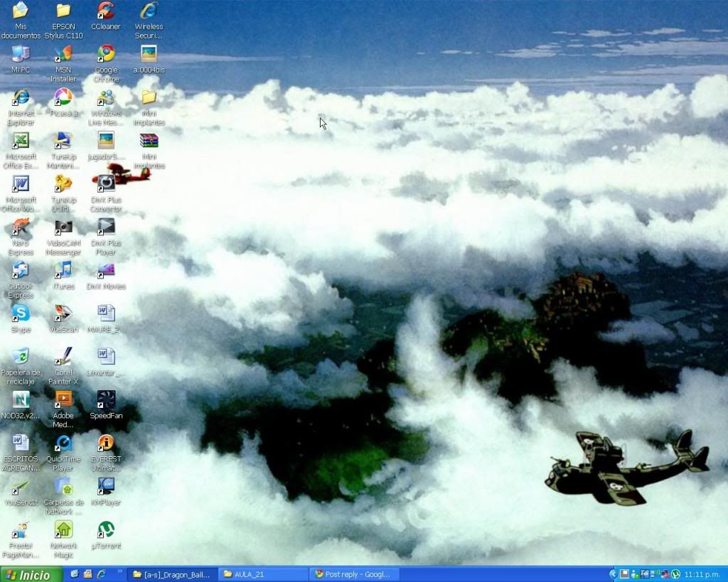
Task: Expand Quick Launch overflow chevron
Action: click(x=119, y=571)
